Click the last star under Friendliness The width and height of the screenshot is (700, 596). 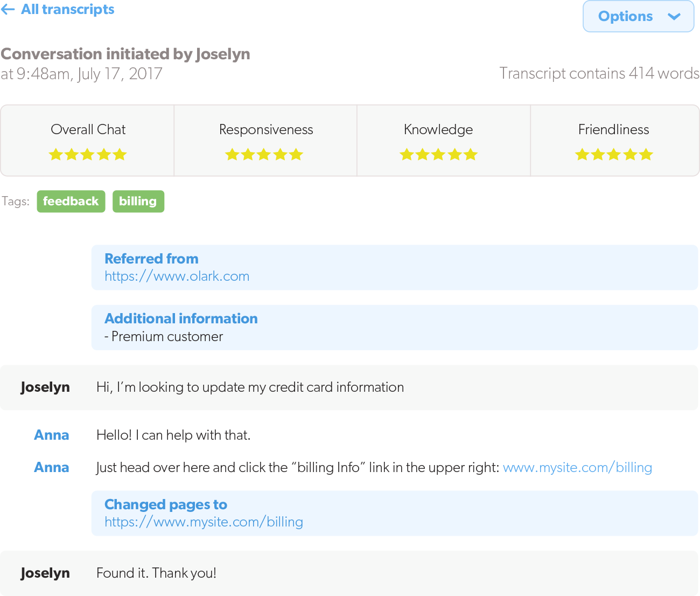coord(645,155)
